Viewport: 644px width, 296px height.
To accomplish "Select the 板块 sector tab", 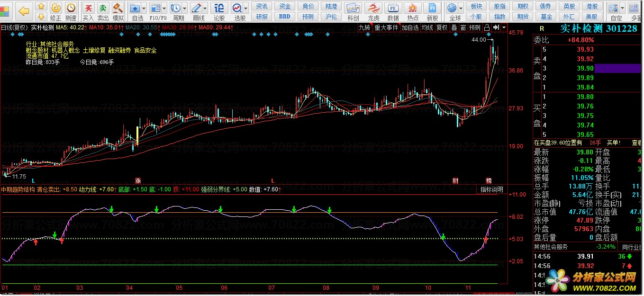I will click(476, 6).
